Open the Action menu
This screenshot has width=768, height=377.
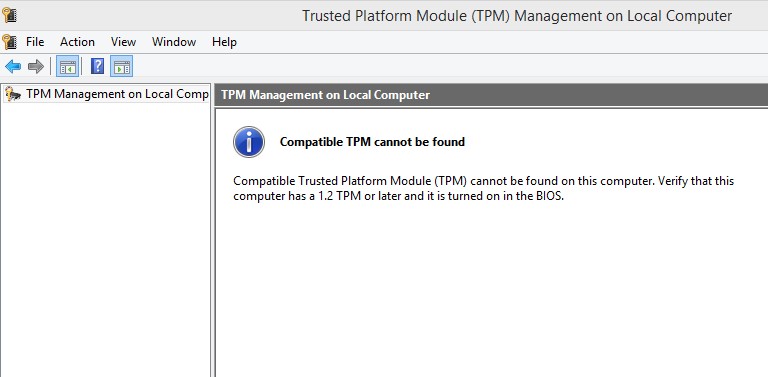77,42
